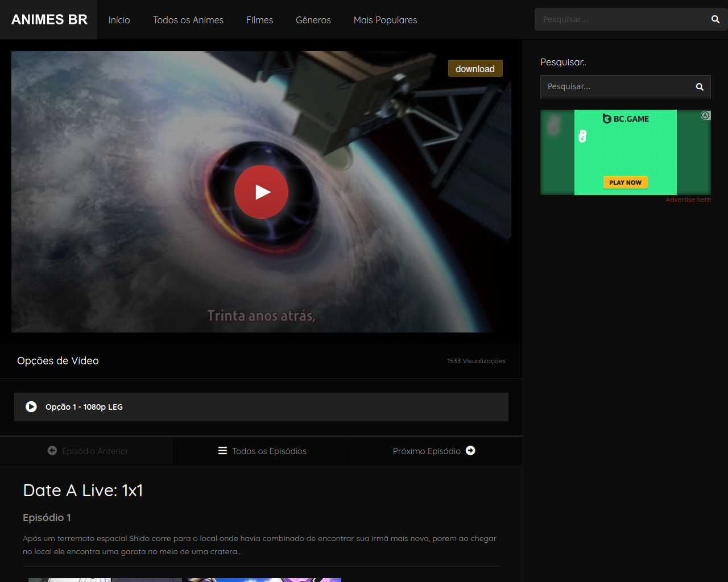This screenshot has height=582, width=728.
Task: Click the download button on the video
Action: (x=475, y=69)
